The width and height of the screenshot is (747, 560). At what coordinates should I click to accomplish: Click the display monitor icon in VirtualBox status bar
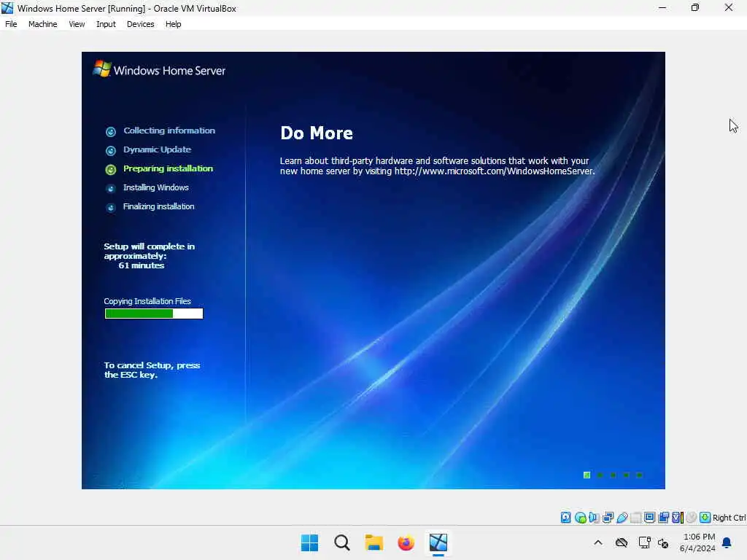pyautogui.click(x=649, y=517)
